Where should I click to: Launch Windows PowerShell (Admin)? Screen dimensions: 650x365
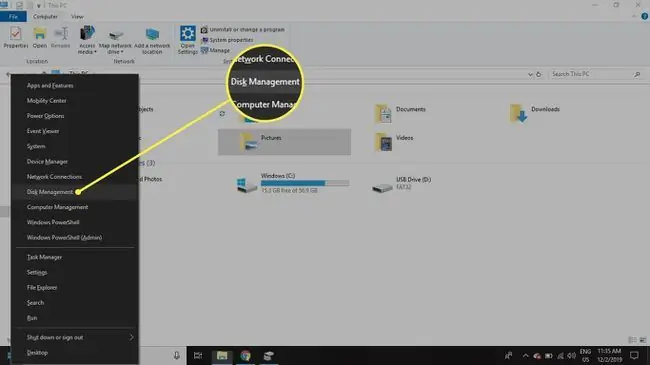[x=64, y=238]
